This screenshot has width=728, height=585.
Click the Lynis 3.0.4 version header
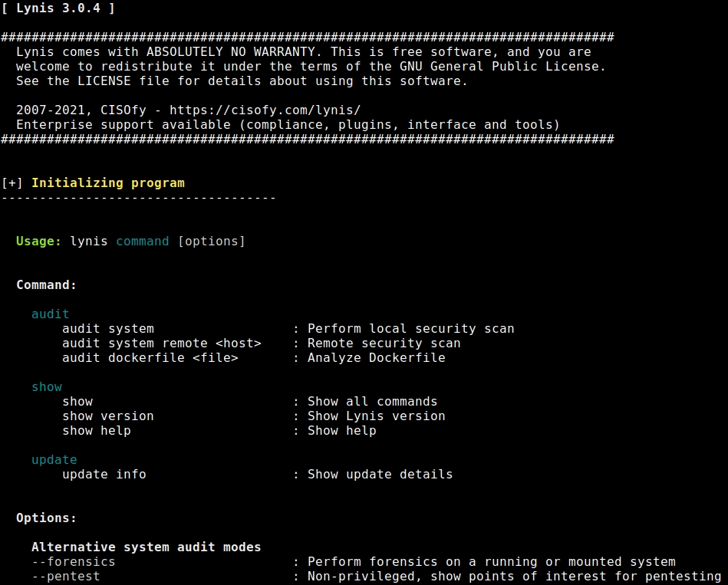(58, 8)
